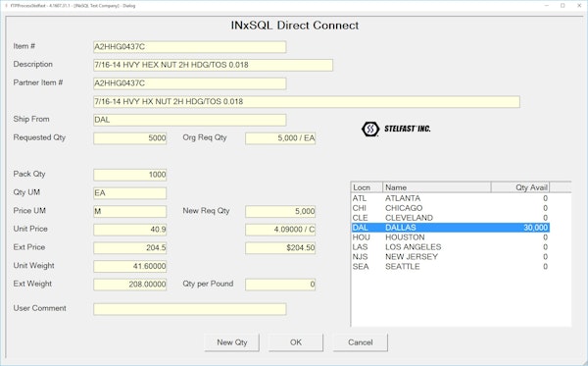Click the $204.50 field

[280, 248]
